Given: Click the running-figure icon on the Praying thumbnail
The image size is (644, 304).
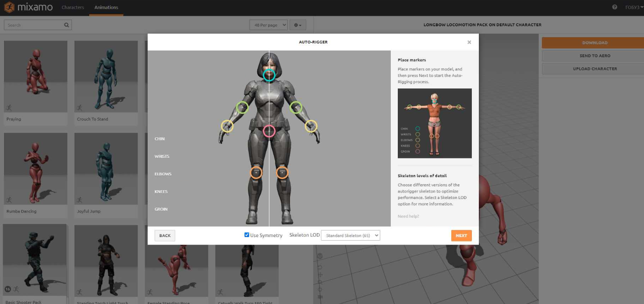Looking at the screenshot, I should pyautogui.click(x=9, y=108).
